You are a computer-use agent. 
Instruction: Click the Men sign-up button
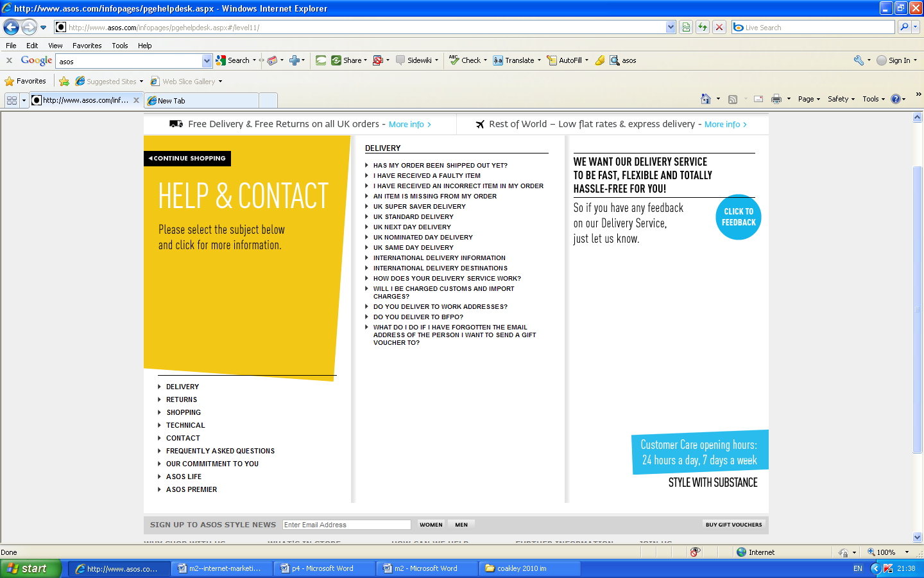point(461,525)
